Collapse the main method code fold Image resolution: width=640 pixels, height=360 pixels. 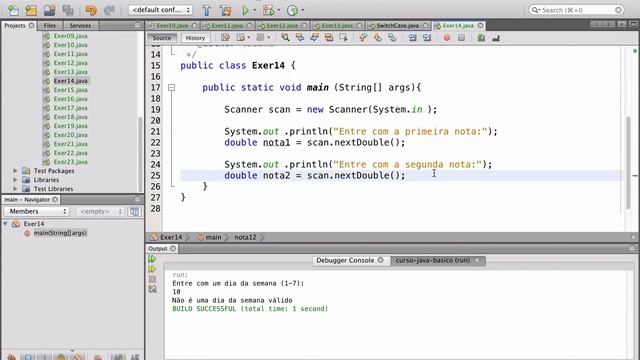(x=171, y=87)
